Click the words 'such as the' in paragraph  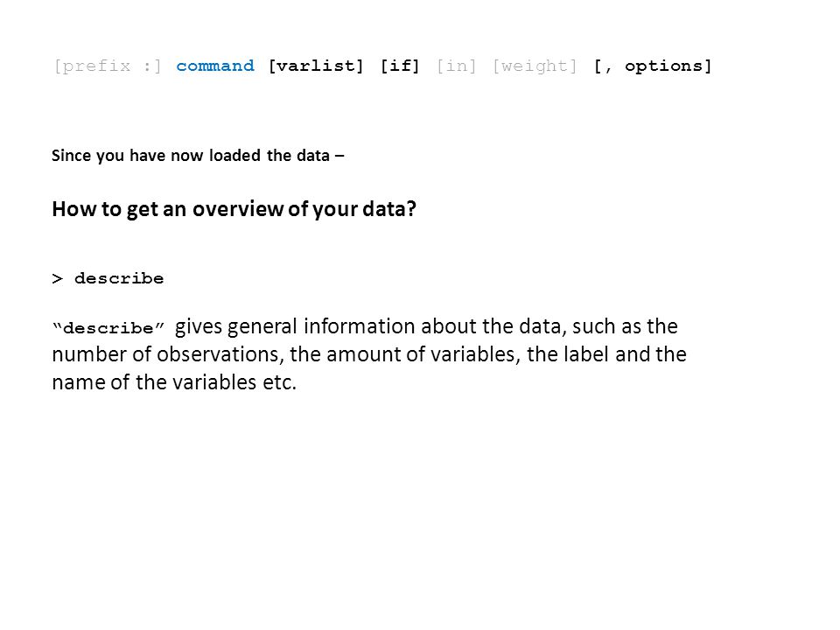[x=625, y=326]
